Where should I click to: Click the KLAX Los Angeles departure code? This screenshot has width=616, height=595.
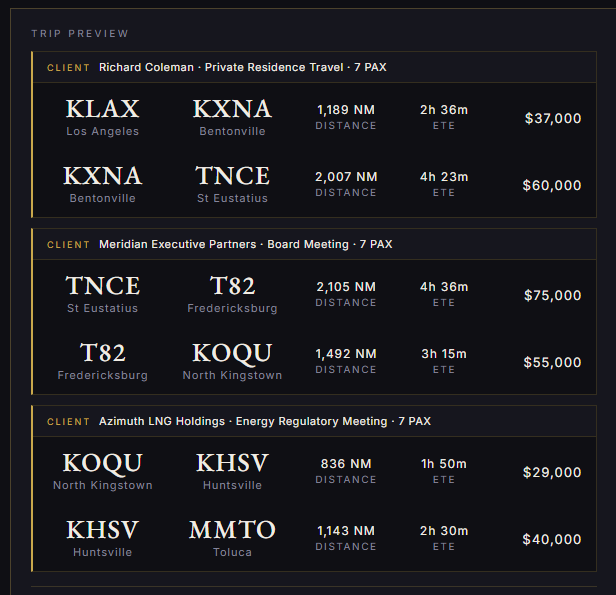(103, 109)
